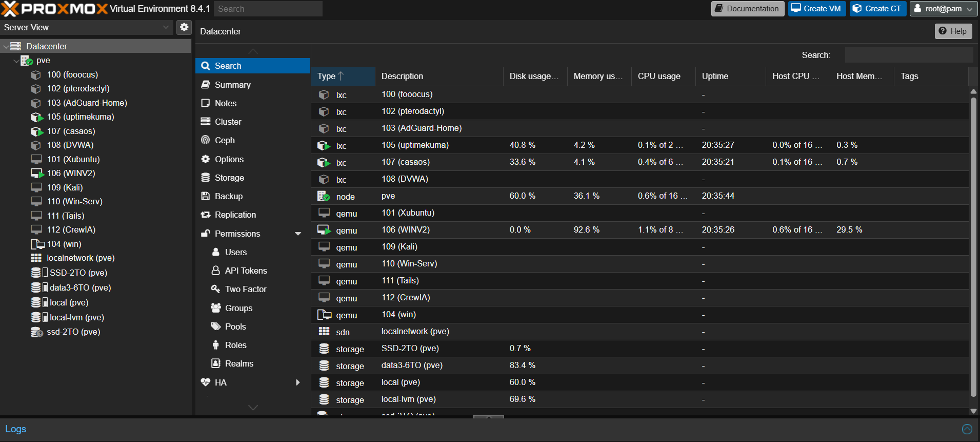Click the Help button

[x=953, y=31]
